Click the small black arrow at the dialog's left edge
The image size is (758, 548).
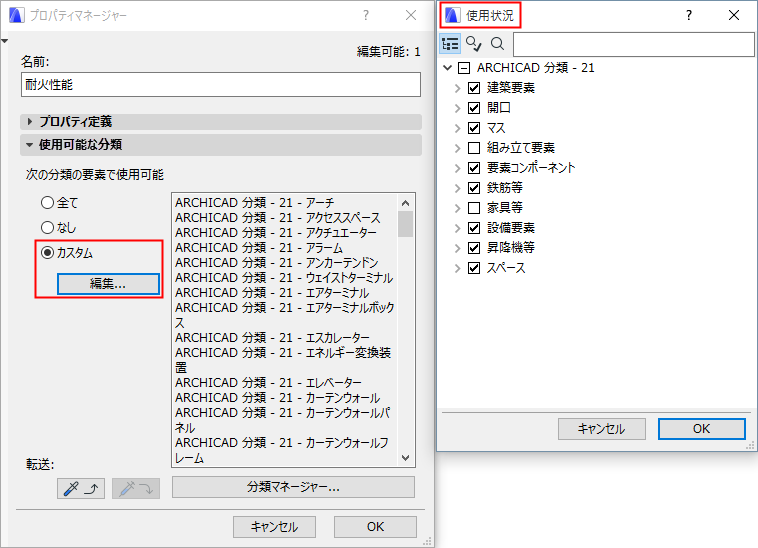(x=4, y=41)
